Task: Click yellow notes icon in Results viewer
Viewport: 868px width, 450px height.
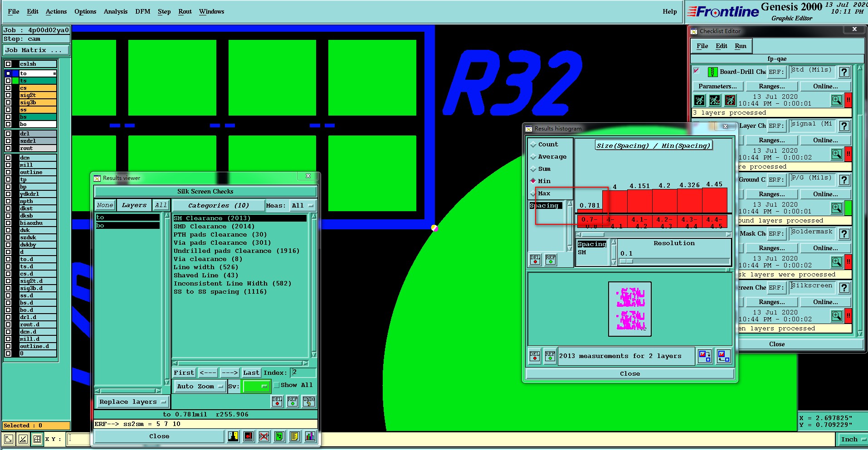Action: pos(295,436)
